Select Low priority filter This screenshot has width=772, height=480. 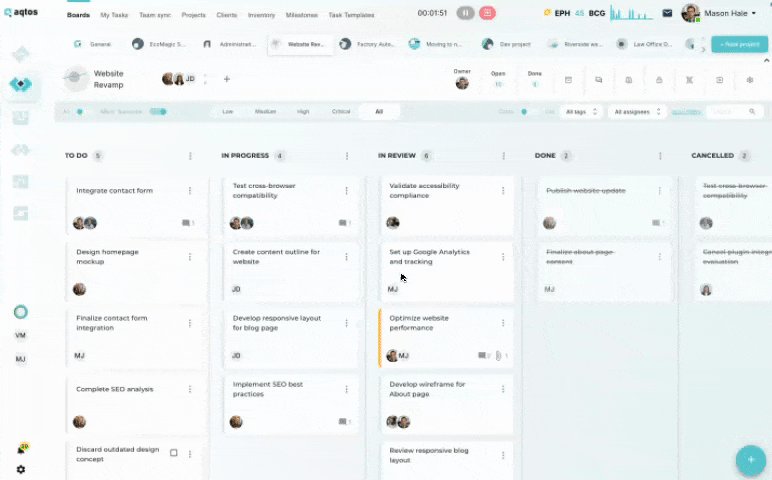tap(227, 112)
